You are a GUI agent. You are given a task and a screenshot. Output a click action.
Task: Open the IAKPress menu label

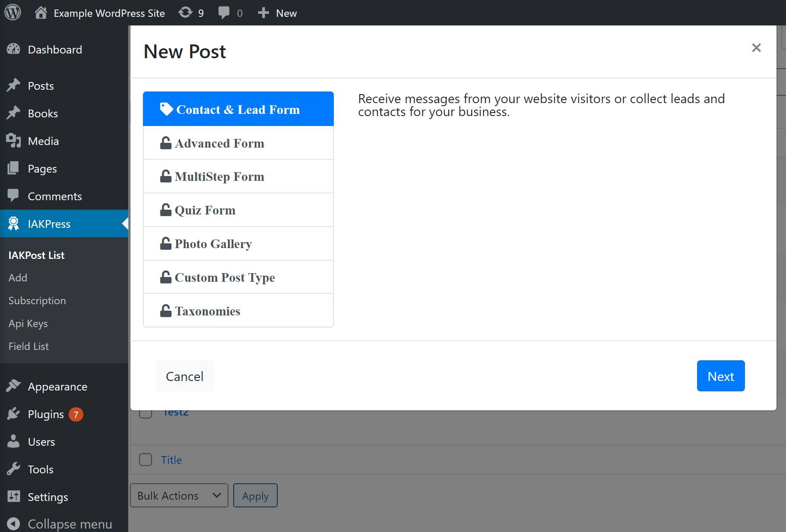point(49,224)
